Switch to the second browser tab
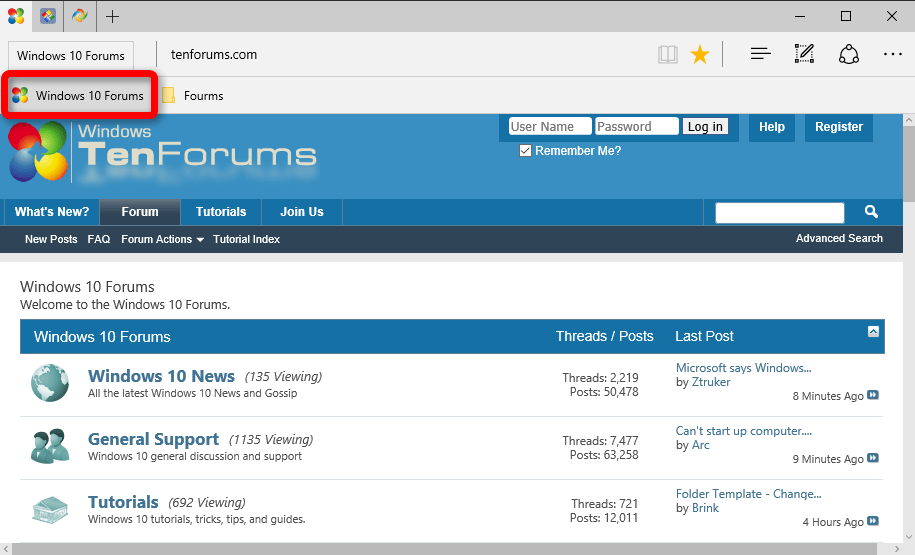Screen dimensions: 915x555 (48, 16)
